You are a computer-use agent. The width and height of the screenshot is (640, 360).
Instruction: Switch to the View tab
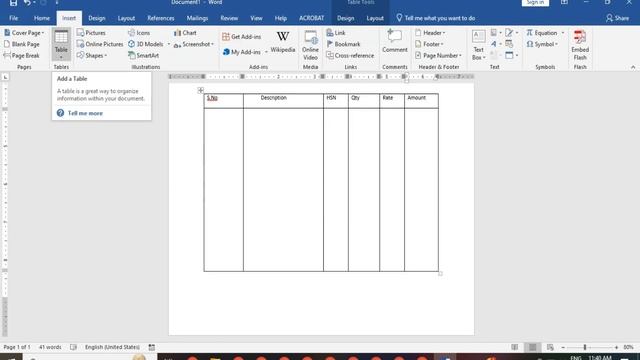click(256, 18)
